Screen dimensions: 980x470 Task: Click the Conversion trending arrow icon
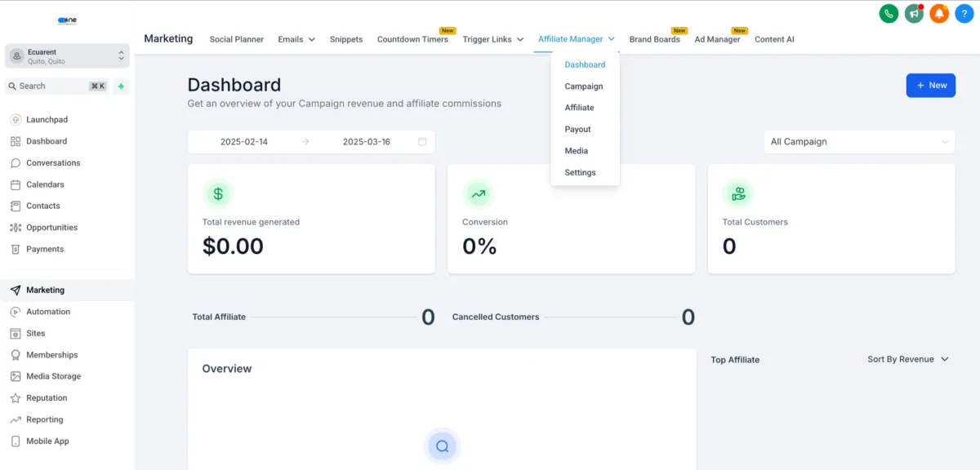pyautogui.click(x=478, y=194)
